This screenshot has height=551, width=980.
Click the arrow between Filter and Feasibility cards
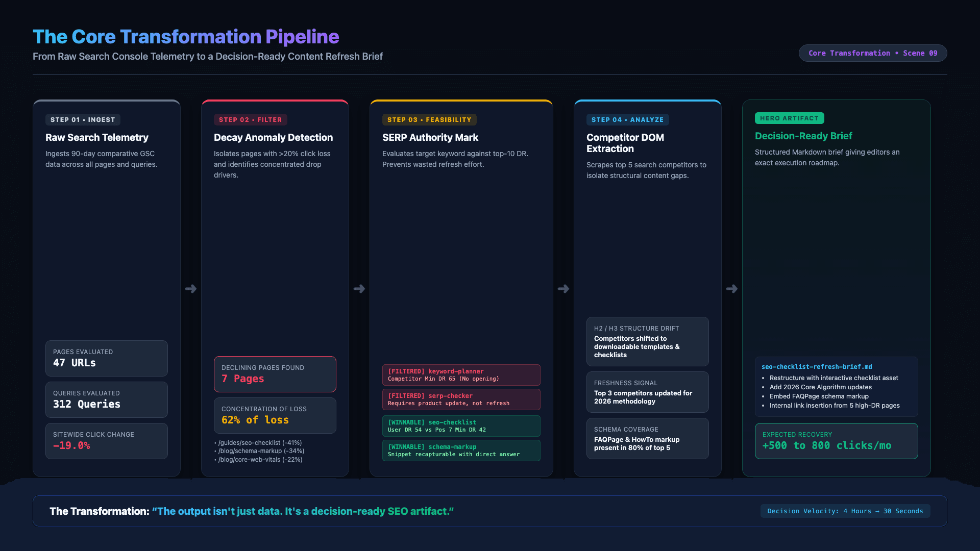coord(359,289)
